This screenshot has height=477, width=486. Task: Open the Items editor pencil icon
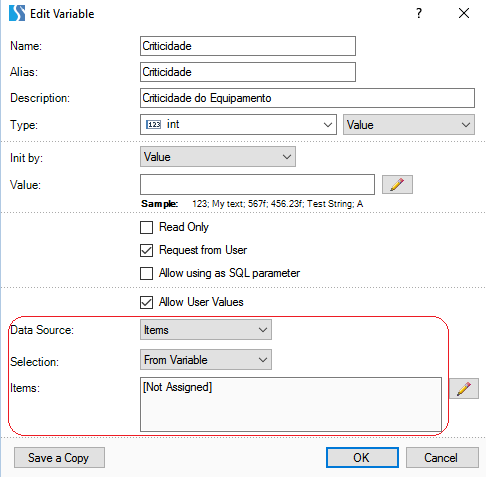[x=464, y=388]
